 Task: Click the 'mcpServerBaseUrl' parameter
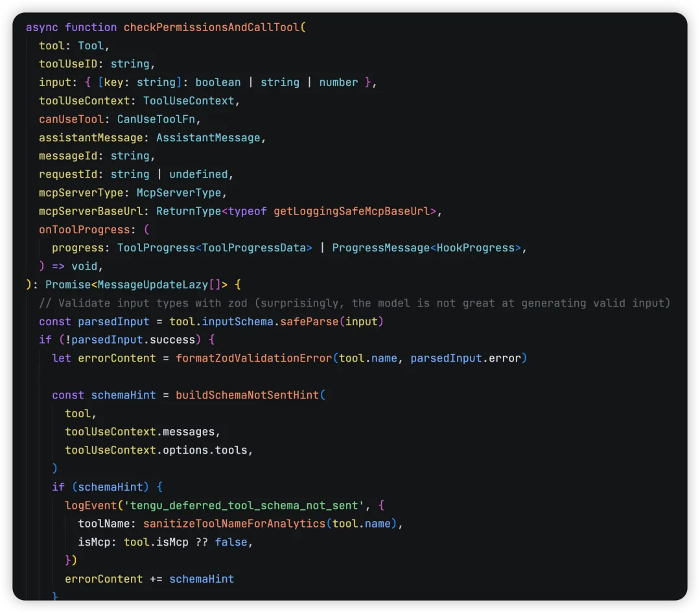coord(91,211)
